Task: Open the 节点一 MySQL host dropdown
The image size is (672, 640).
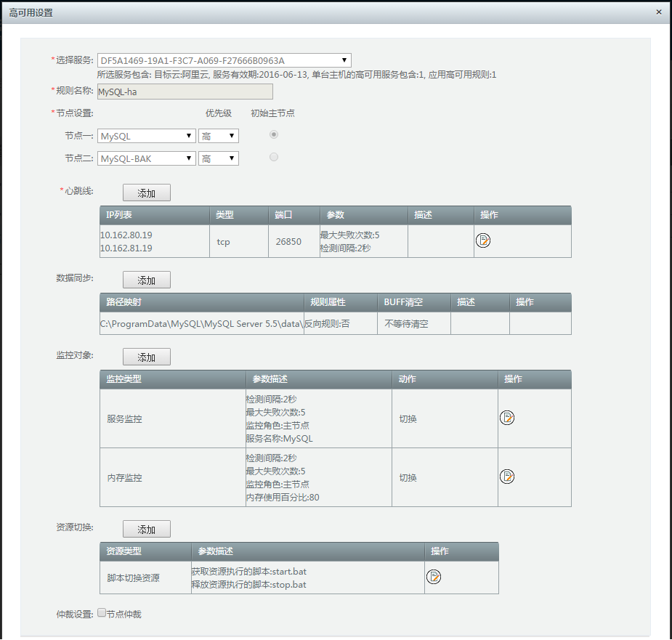Action: [x=147, y=136]
